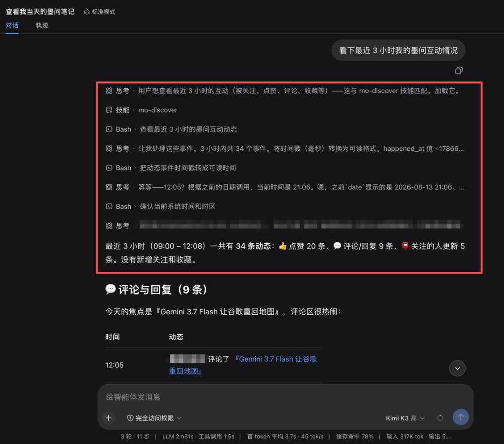This screenshot has height=444, width=504.
Task: Open the Kimi K3 高 model dropdown
Action: pyautogui.click(x=406, y=418)
